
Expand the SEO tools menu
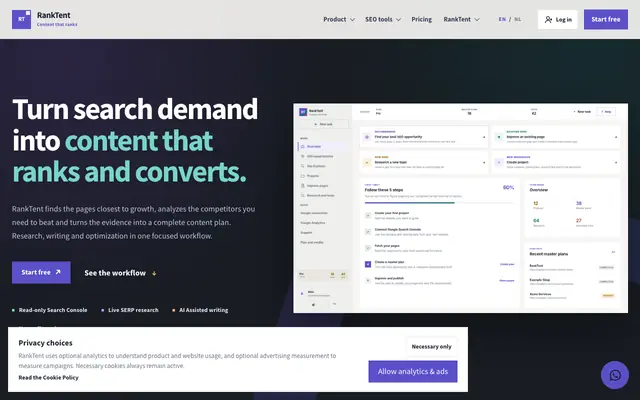coord(383,19)
